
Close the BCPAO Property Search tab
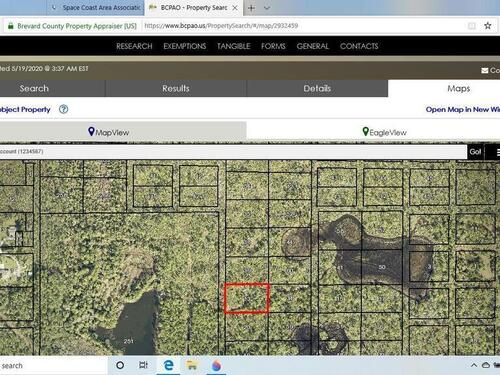tap(235, 8)
